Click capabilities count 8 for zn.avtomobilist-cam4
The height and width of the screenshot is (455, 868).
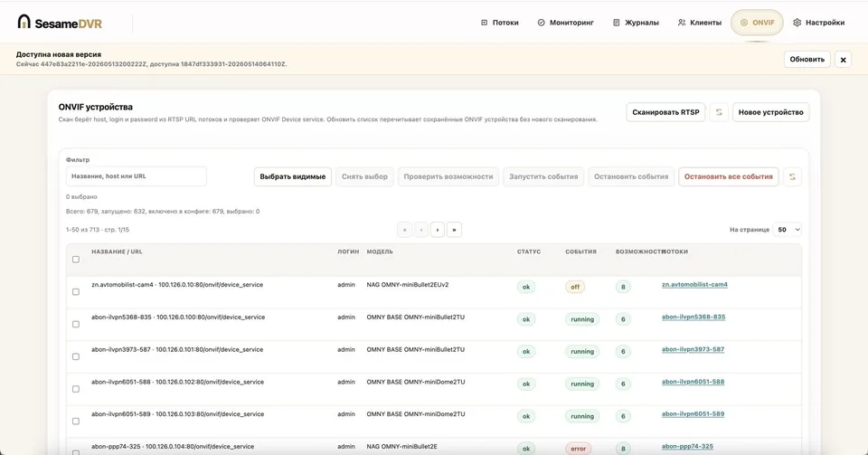[623, 287]
